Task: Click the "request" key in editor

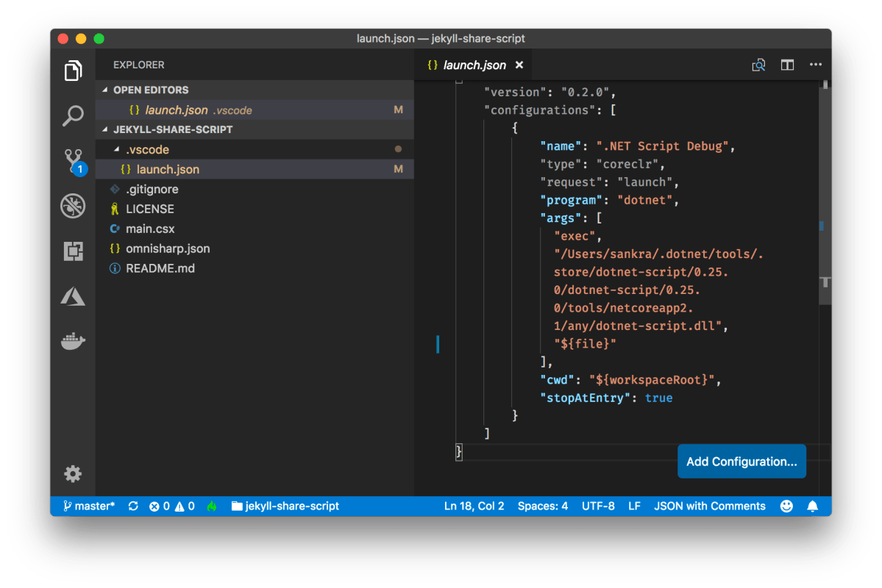Action: 571,182
